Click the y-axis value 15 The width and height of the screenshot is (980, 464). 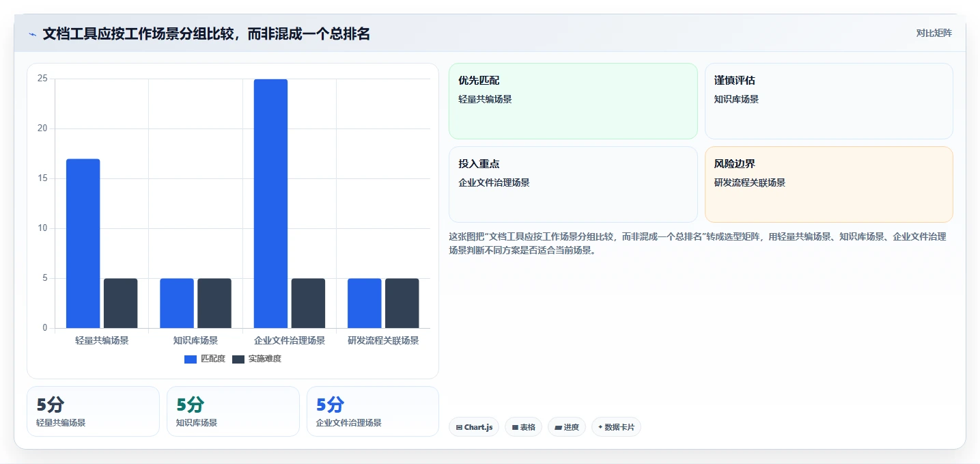click(42, 178)
